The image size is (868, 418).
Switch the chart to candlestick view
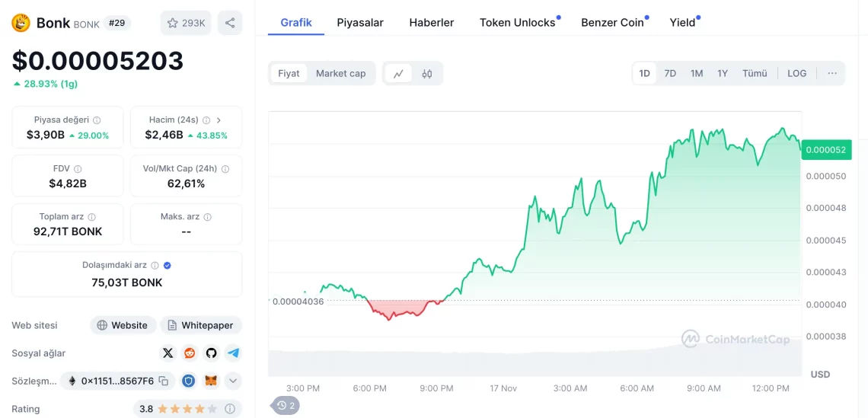tap(426, 74)
